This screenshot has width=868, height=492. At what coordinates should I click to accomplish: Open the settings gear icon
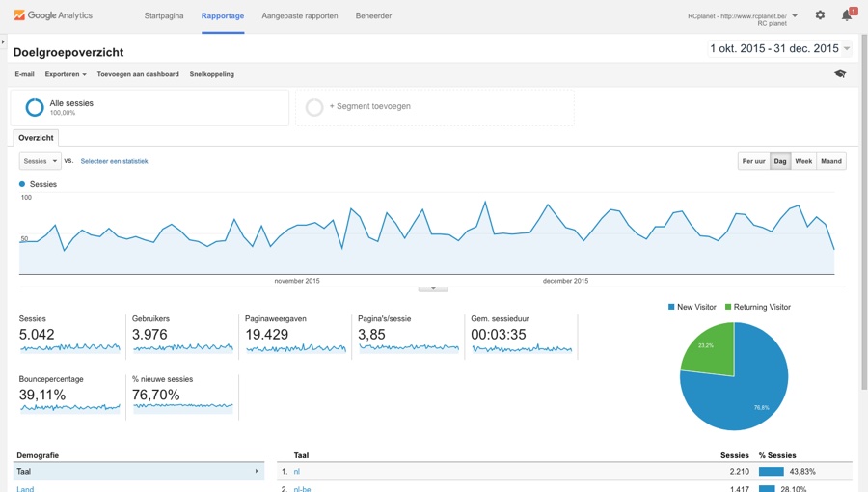[820, 15]
